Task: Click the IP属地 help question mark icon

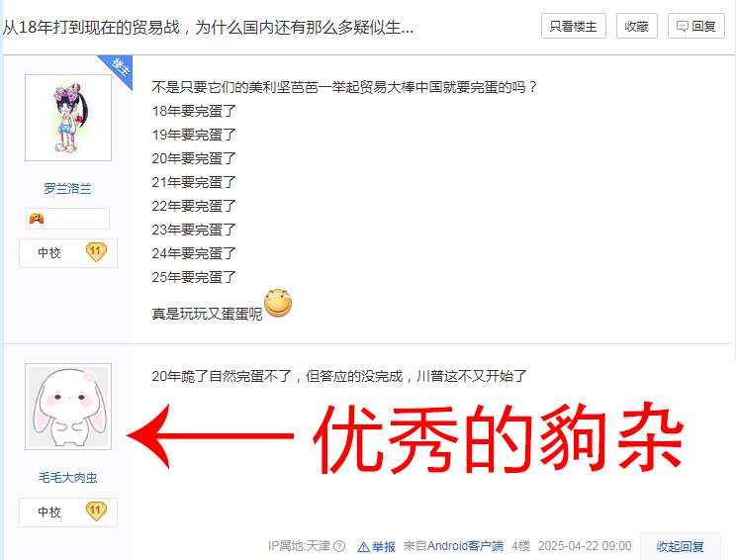Action: pyautogui.click(x=339, y=546)
